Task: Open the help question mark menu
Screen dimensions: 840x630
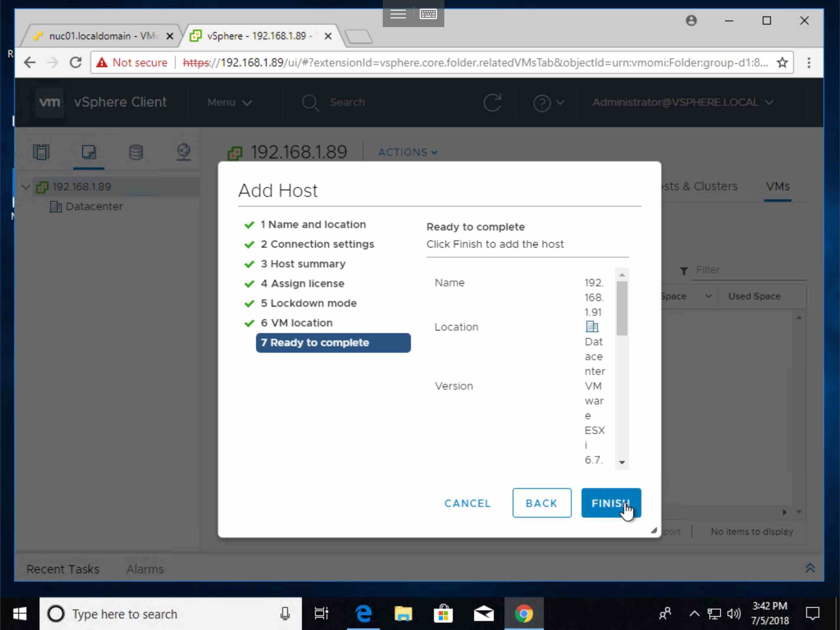Action: 548,103
